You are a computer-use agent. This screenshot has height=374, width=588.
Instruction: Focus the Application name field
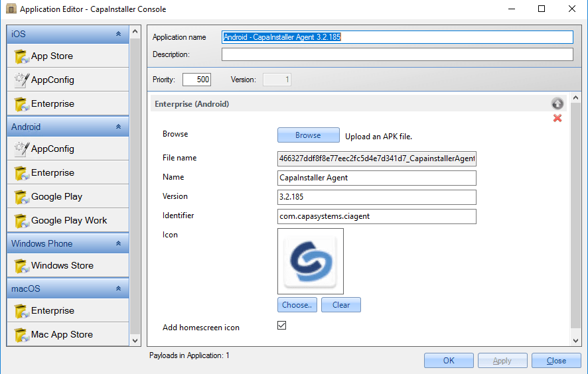pos(397,37)
